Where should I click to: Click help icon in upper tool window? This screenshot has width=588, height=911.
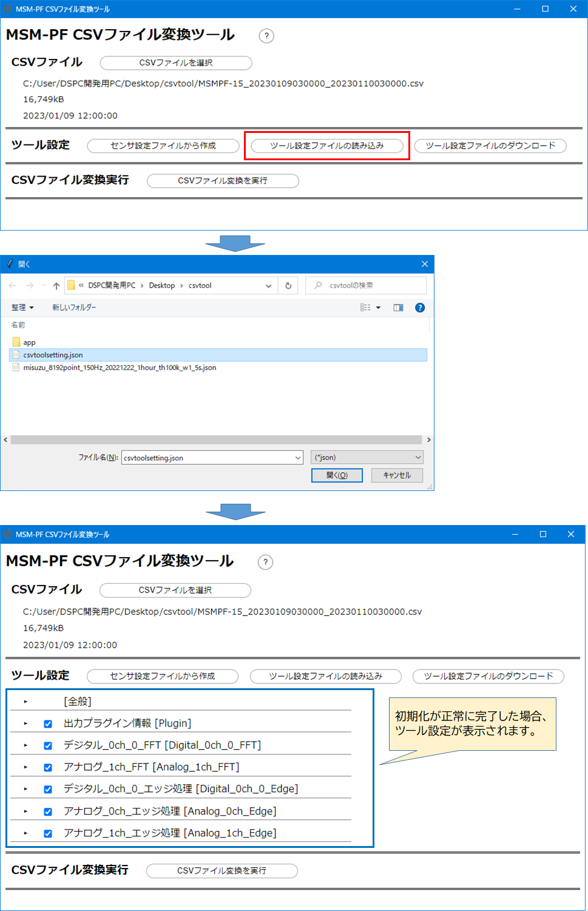[x=266, y=36]
